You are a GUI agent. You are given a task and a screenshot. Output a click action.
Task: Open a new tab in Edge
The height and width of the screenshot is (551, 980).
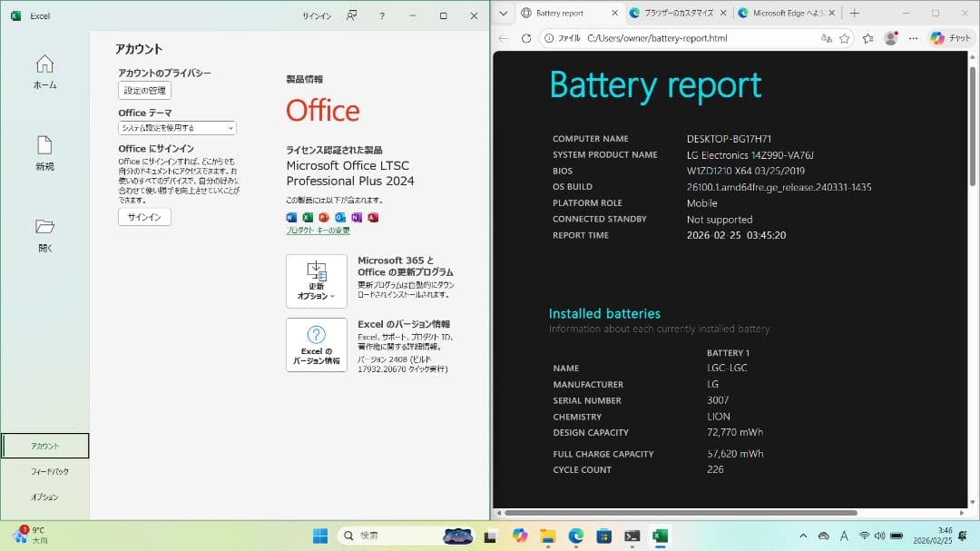[x=855, y=13]
